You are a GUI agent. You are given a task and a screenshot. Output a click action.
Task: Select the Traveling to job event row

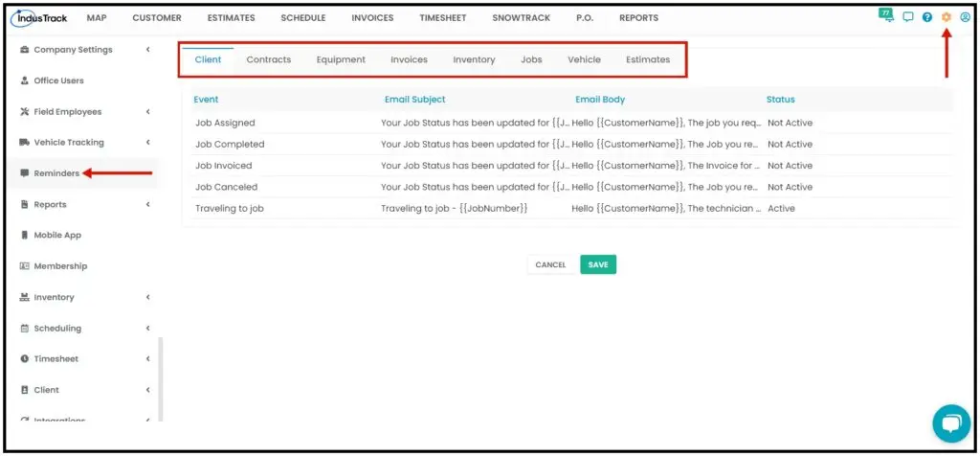click(x=572, y=208)
